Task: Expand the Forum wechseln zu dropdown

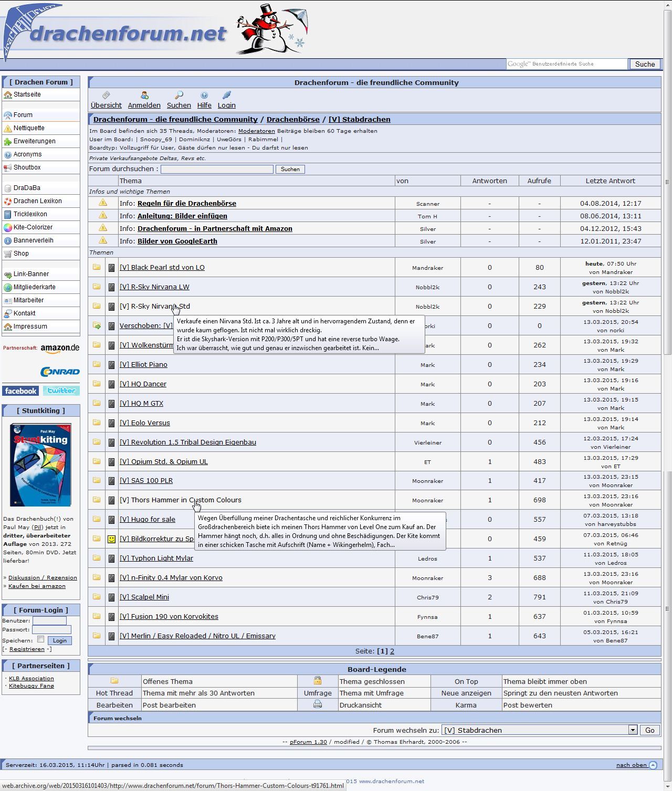Action: (633, 730)
